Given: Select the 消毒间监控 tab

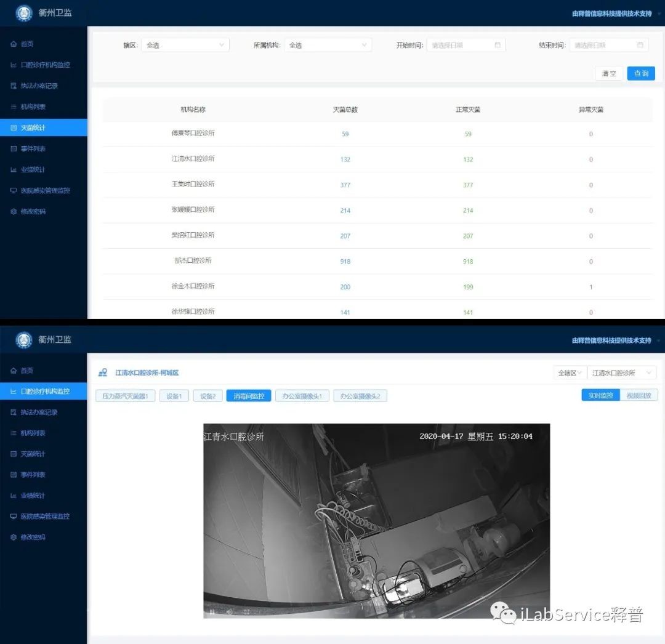Looking at the screenshot, I should 249,396.
